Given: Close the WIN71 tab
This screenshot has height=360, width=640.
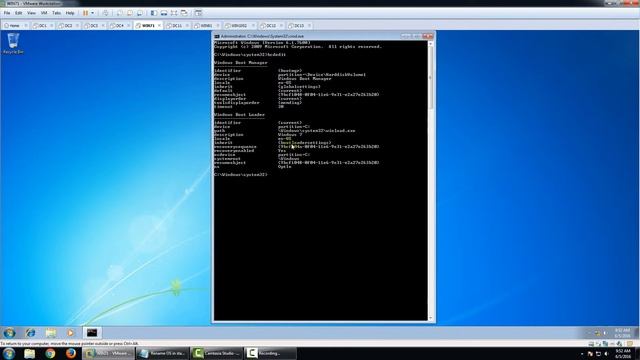Looking at the screenshot, I should click(x=160, y=25).
